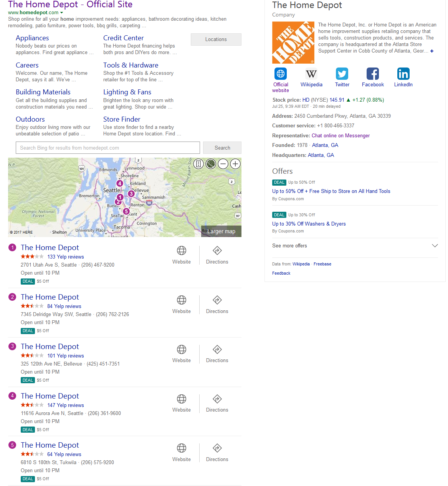Viewport: 448px width, 486px height.
Task: Open the LinkedIn icon link
Action: click(x=403, y=74)
